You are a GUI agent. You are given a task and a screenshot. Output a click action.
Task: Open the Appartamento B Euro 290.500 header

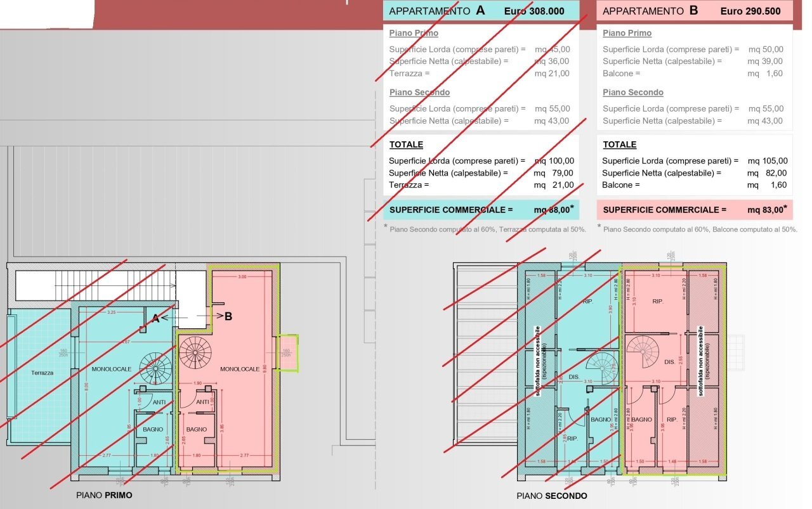tap(695, 11)
